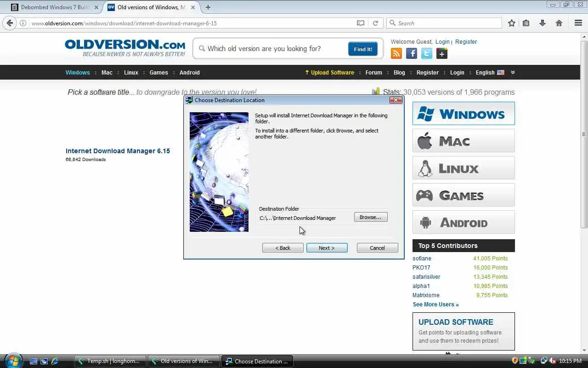Open Internet Download Manager 6.15 link
Viewport: 588px width, 368px height.
pyautogui.click(x=118, y=151)
